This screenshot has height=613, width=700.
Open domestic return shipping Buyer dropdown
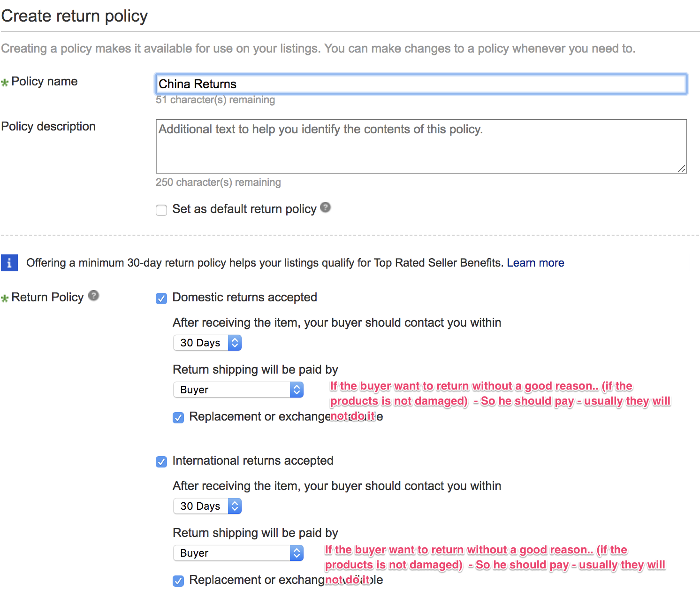click(x=238, y=390)
